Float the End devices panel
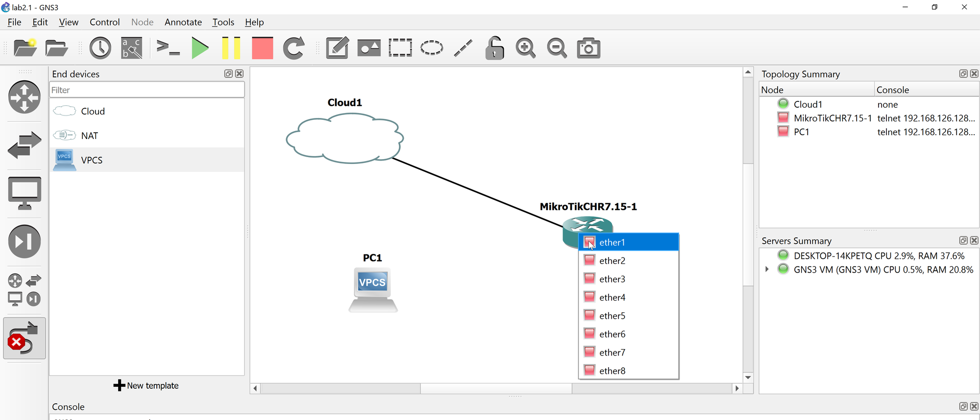 click(228, 73)
